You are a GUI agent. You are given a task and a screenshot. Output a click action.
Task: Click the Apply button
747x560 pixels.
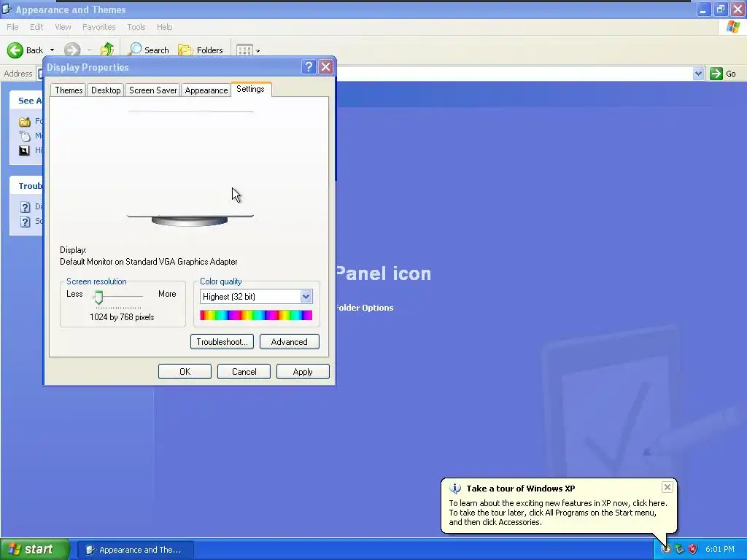click(303, 372)
